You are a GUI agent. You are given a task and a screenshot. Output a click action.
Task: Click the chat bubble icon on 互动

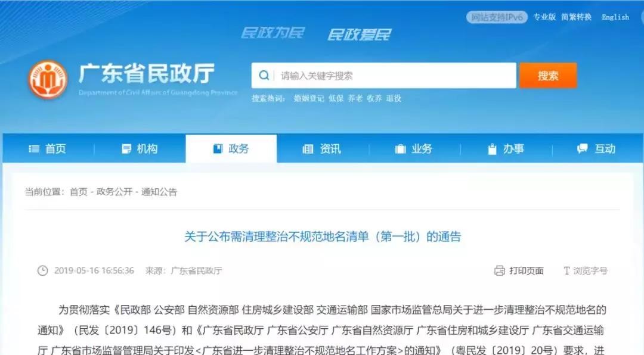(583, 148)
